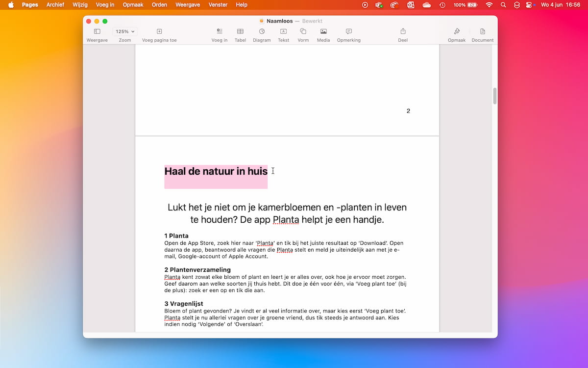Click the Voeg pagina toe icon

pyautogui.click(x=159, y=31)
